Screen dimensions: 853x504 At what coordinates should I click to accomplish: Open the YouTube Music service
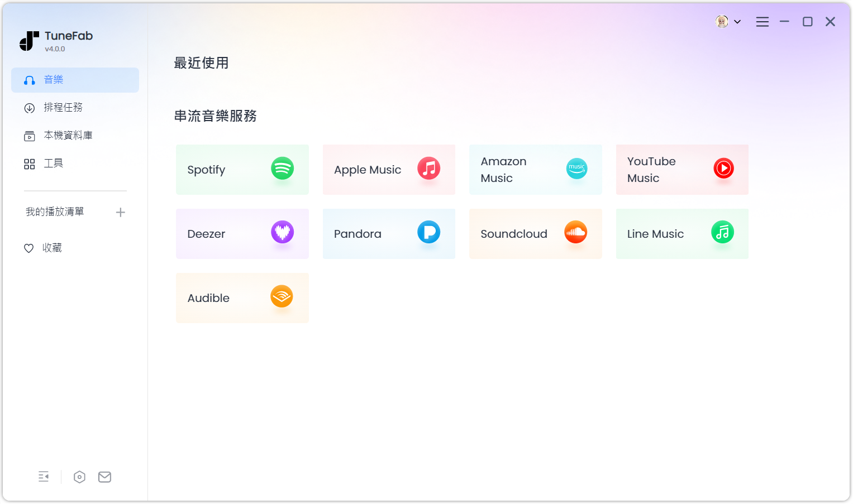tap(682, 170)
